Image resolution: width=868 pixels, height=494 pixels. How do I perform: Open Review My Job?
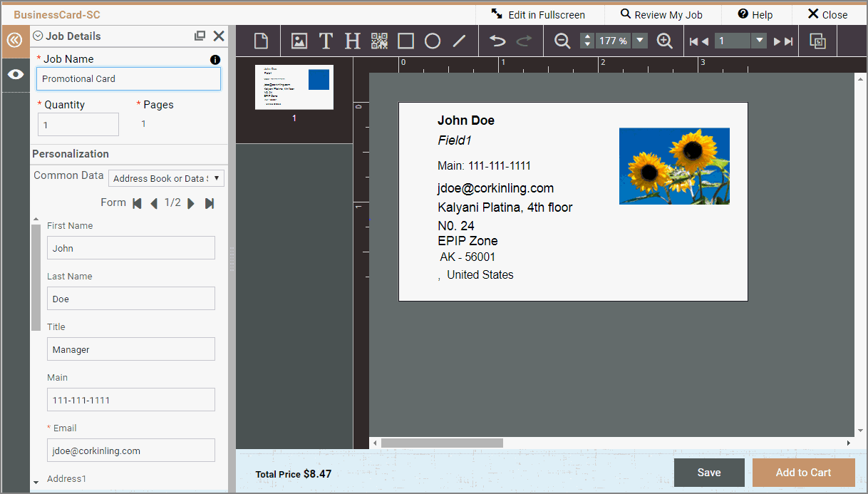(661, 14)
